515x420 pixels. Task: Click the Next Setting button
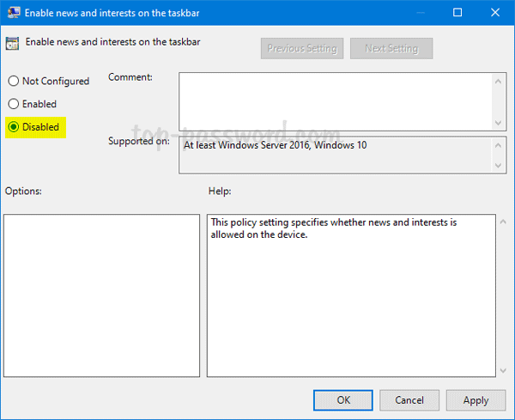391,49
